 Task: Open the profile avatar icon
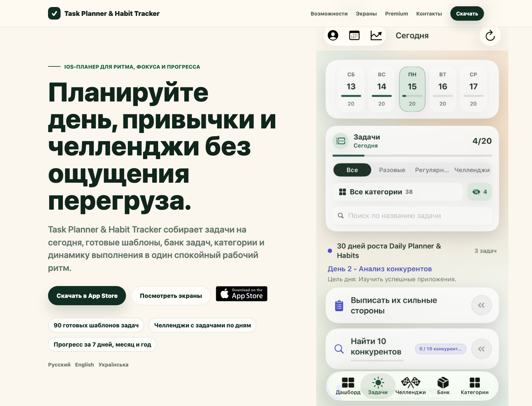tap(333, 35)
